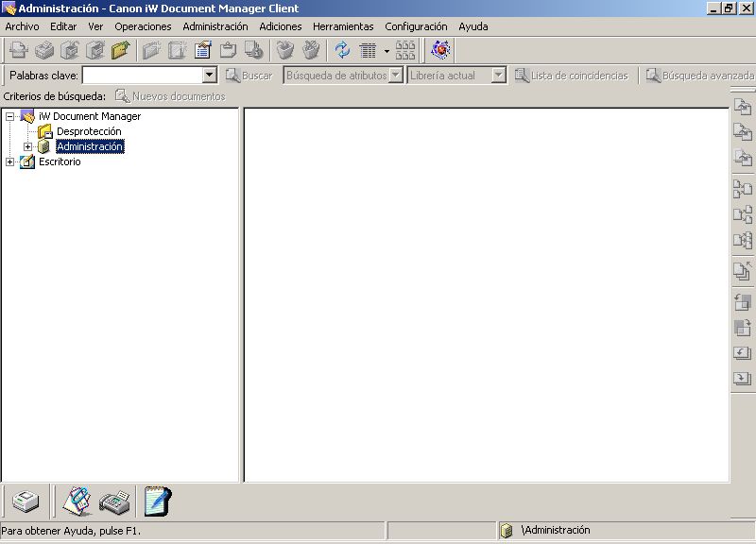Click the recycle bin delete icon
The image size is (756, 544).
(x=285, y=50)
